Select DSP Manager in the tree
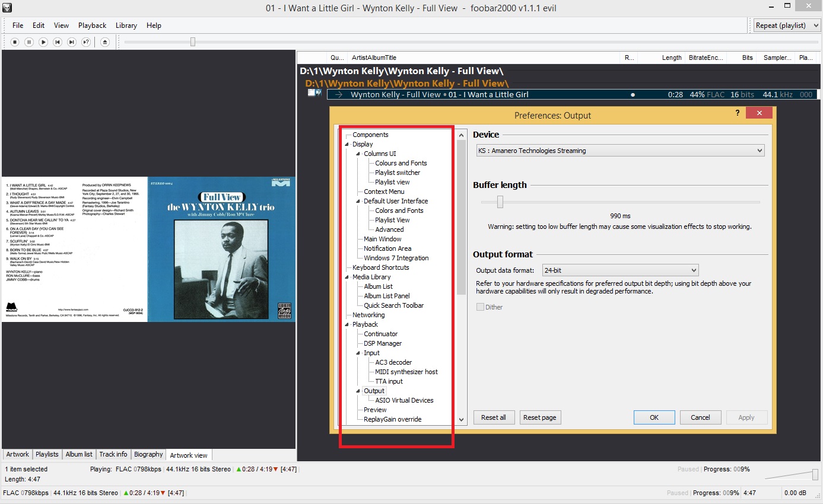 pyautogui.click(x=383, y=344)
